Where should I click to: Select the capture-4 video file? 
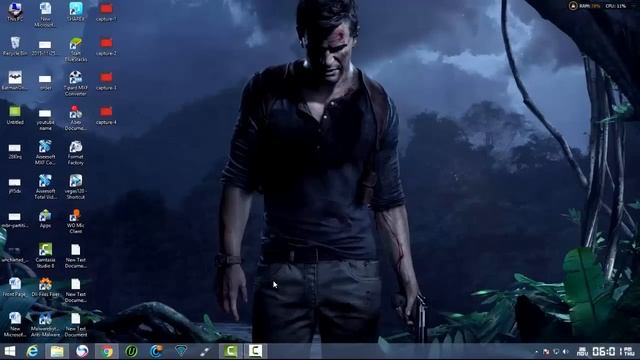click(106, 115)
